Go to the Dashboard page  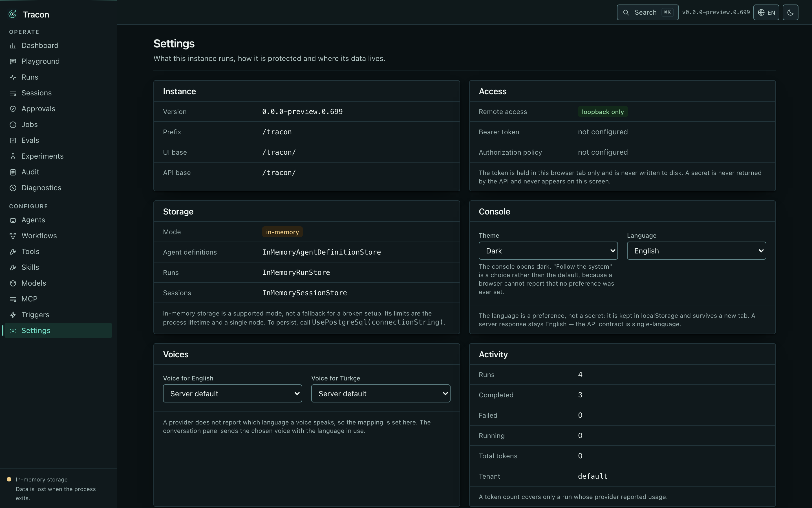pyautogui.click(x=58, y=46)
